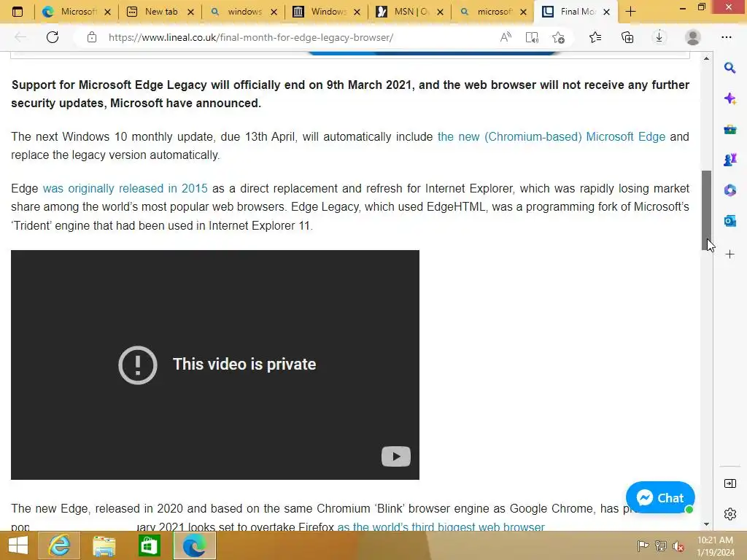This screenshot has width=747, height=560.
Task: Click the page scrollbar thumb
Action: pos(706,210)
